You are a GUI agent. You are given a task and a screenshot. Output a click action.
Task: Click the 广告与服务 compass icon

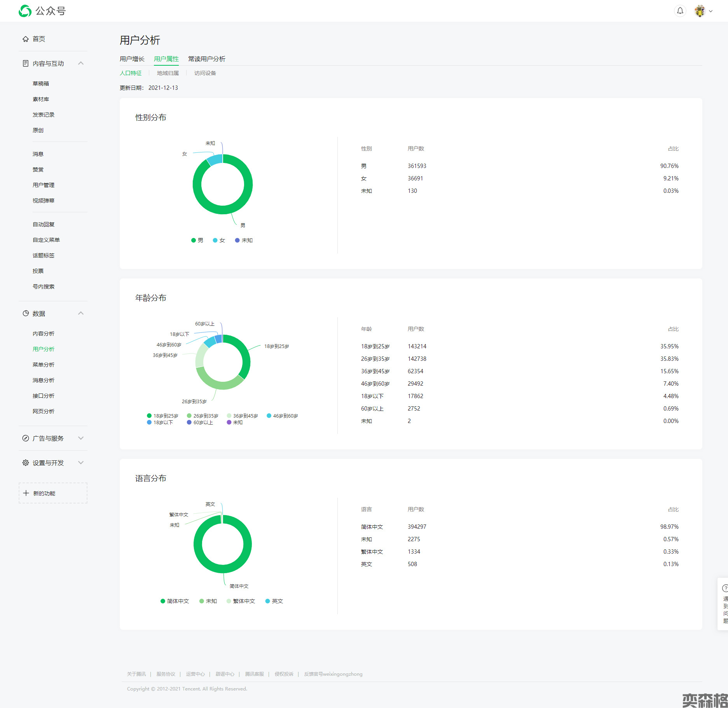point(26,438)
